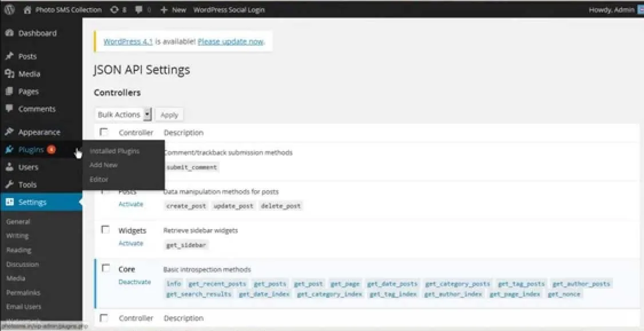This screenshot has width=644, height=331.
Task: Click the Apply button
Action: pos(169,115)
